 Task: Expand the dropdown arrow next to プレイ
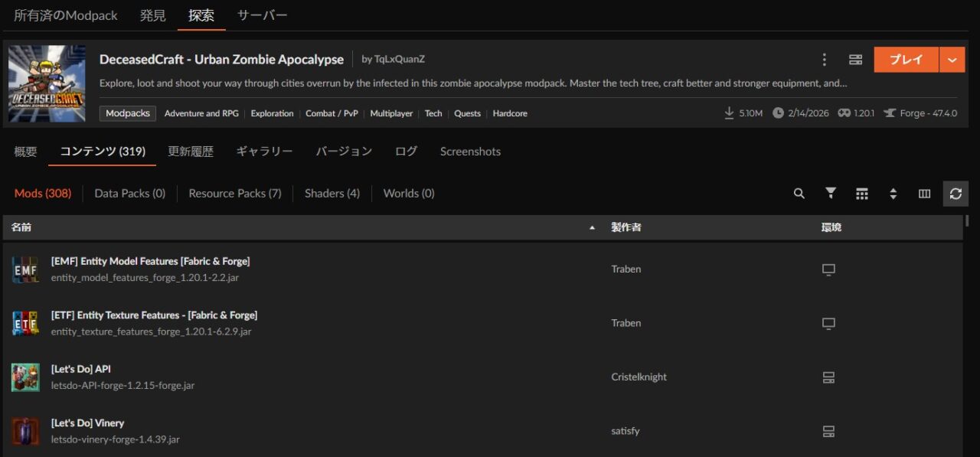(x=952, y=60)
